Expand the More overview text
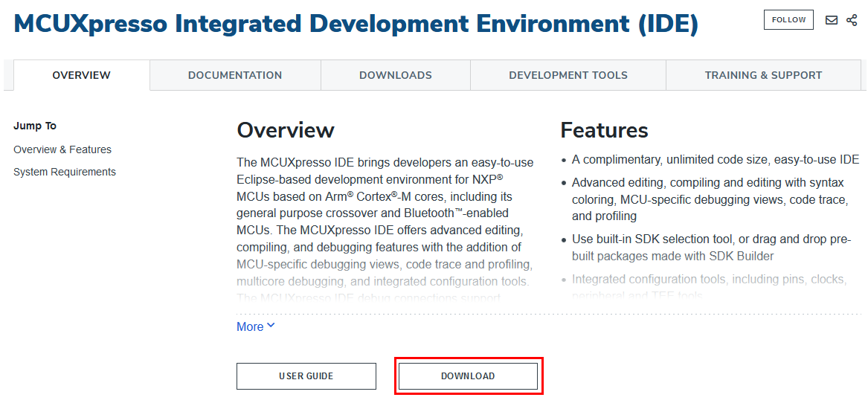868x406 pixels. coord(255,326)
